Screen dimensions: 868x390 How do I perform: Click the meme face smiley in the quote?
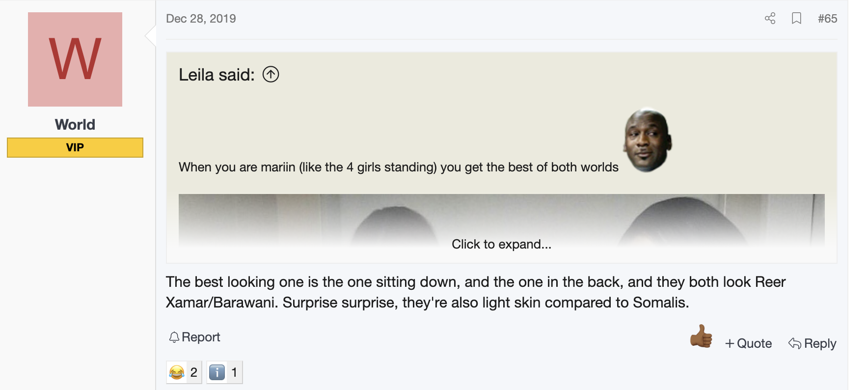click(x=648, y=140)
